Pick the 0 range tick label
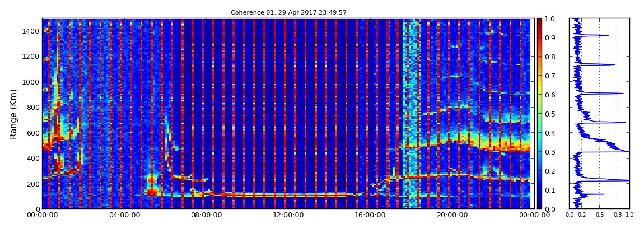Image resolution: width=644 pixels, height=228 pixels. (38, 209)
